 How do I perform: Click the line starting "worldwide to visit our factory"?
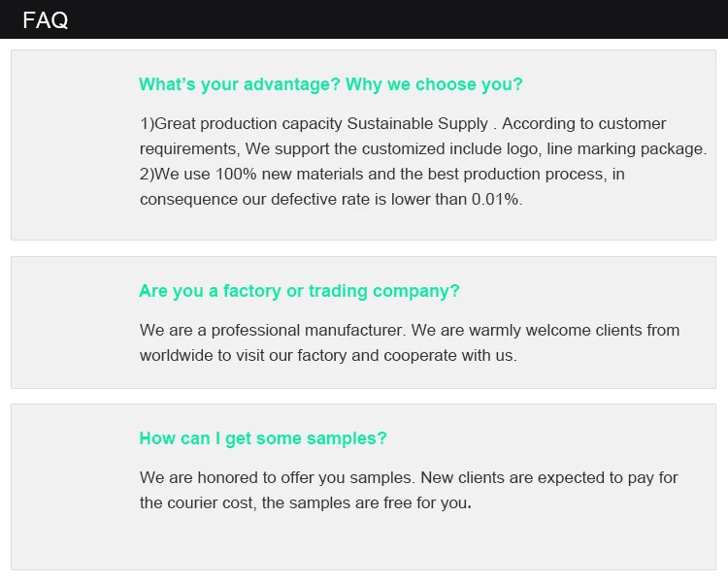pos(328,356)
